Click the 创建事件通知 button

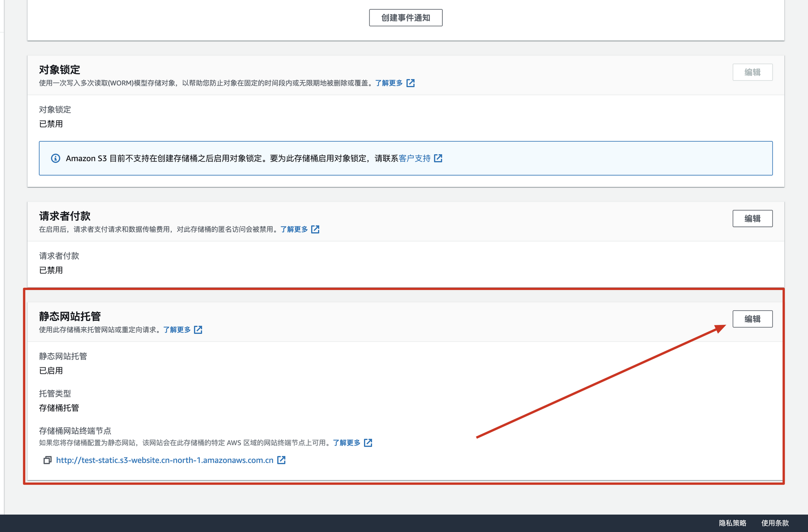[x=406, y=18]
